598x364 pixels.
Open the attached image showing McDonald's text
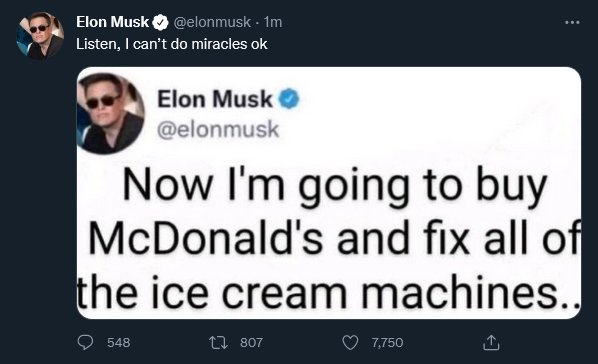pos(329,193)
